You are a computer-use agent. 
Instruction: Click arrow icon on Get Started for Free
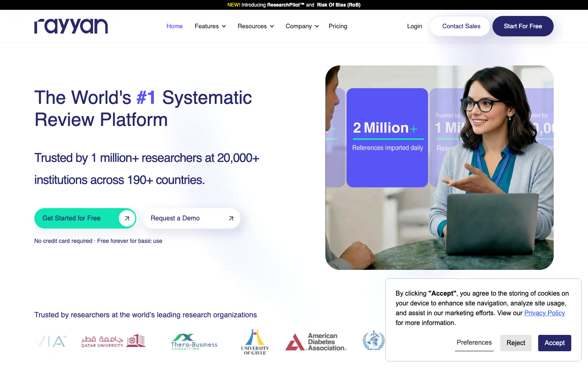[127, 218]
